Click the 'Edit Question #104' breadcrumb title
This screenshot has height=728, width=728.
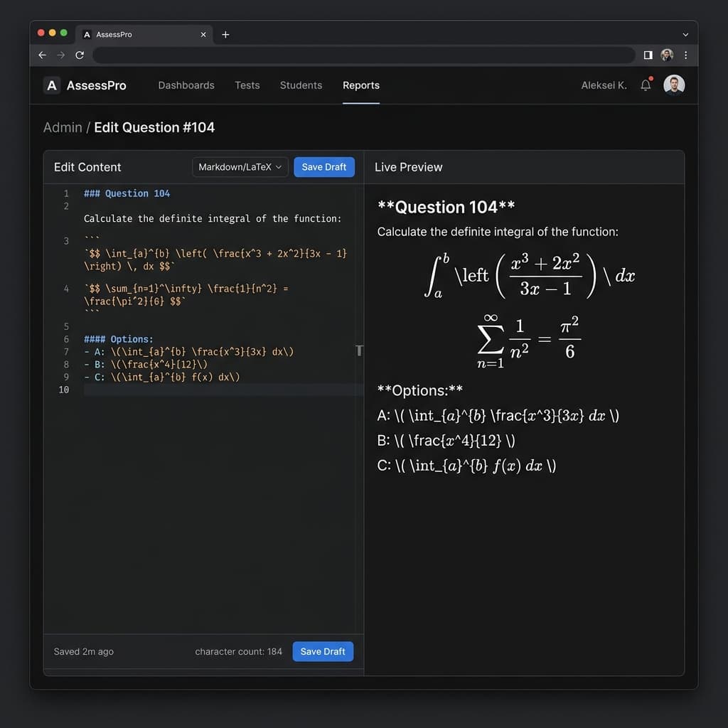pos(154,128)
